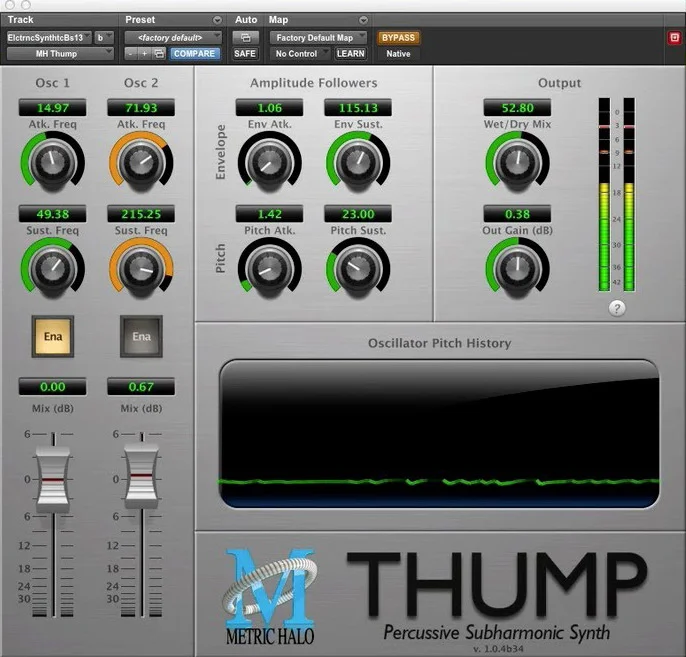This screenshot has height=657, width=686.
Task: Open the factory default preset dropdown
Action: 173,38
